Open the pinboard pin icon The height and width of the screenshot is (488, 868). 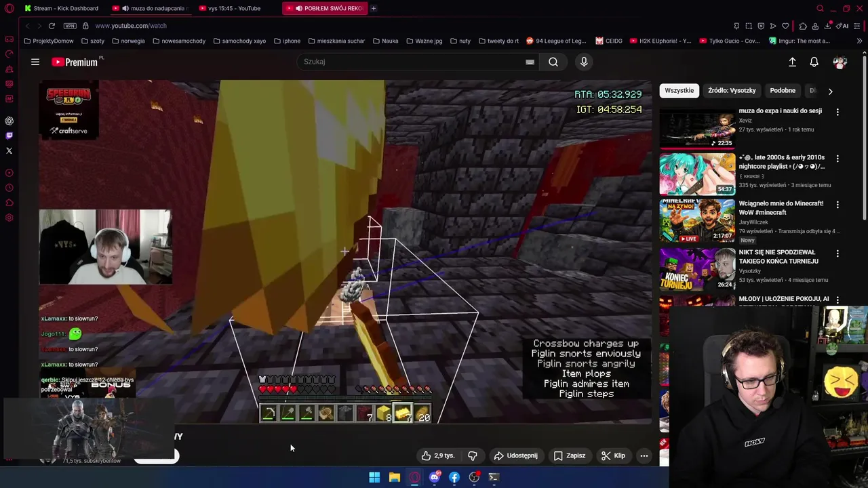[736, 26]
